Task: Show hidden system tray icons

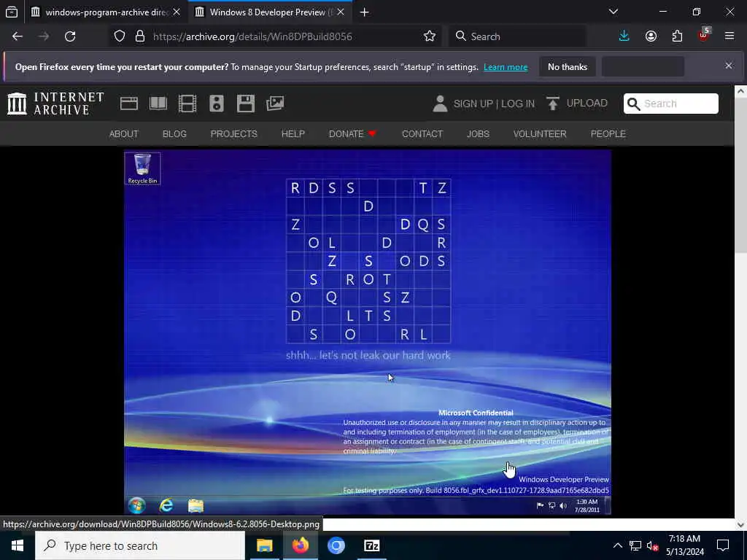Action: 617,545
